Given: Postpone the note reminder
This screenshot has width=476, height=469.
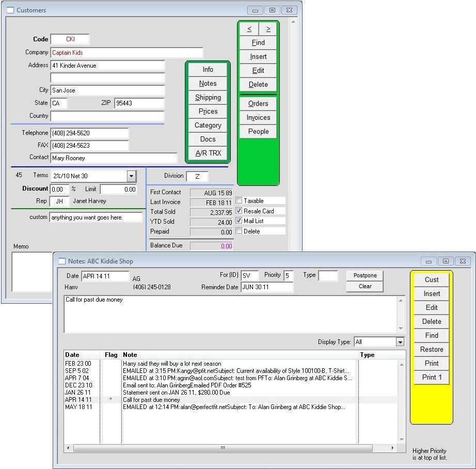Looking at the screenshot, I should 364,275.
